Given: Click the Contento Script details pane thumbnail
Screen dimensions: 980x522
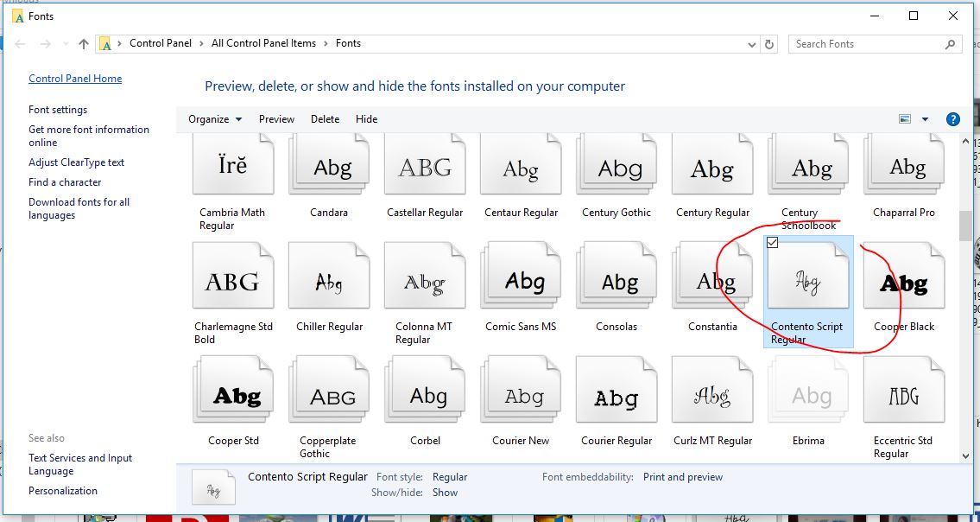Looking at the screenshot, I should point(214,487).
